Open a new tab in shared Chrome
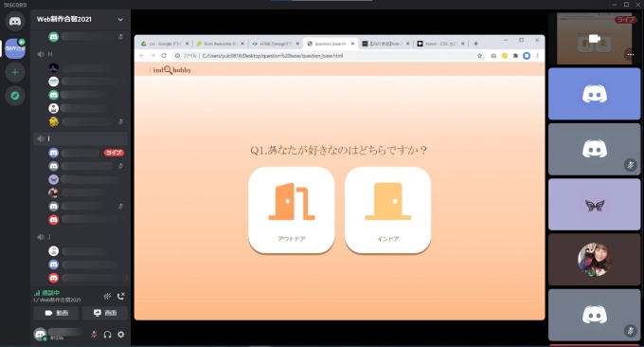644x347 pixels. (x=475, y=44)
